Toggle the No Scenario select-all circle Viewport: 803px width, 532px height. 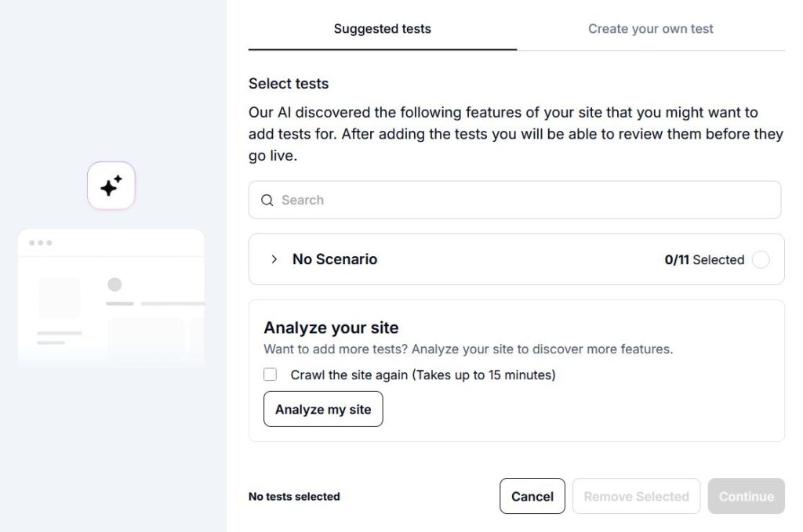pos(760,260)
